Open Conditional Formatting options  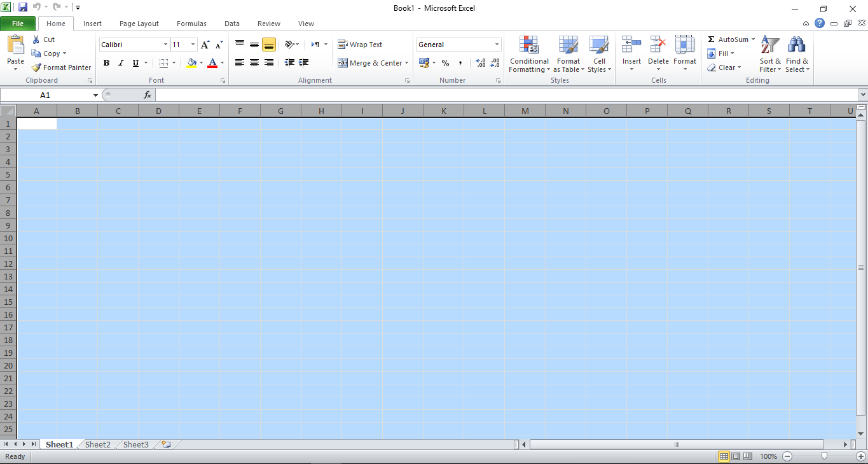529,55
